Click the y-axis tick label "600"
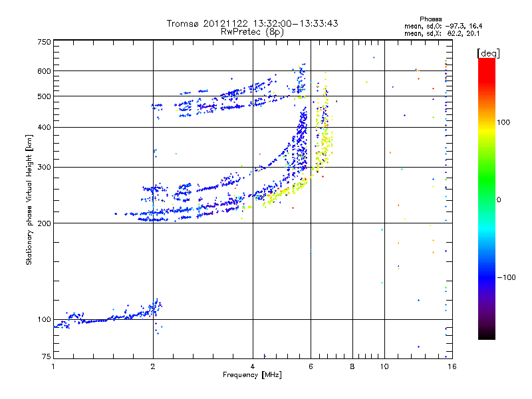532x399 pixels. point(44,71)
